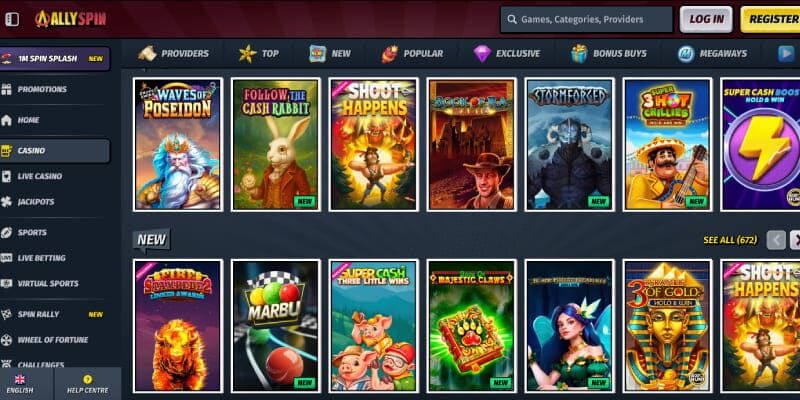Open 1M Spin Splash banner
Image resolution: width=800 pixels, height=400 pixels.
pyautogui.click(x=55, y=59)
